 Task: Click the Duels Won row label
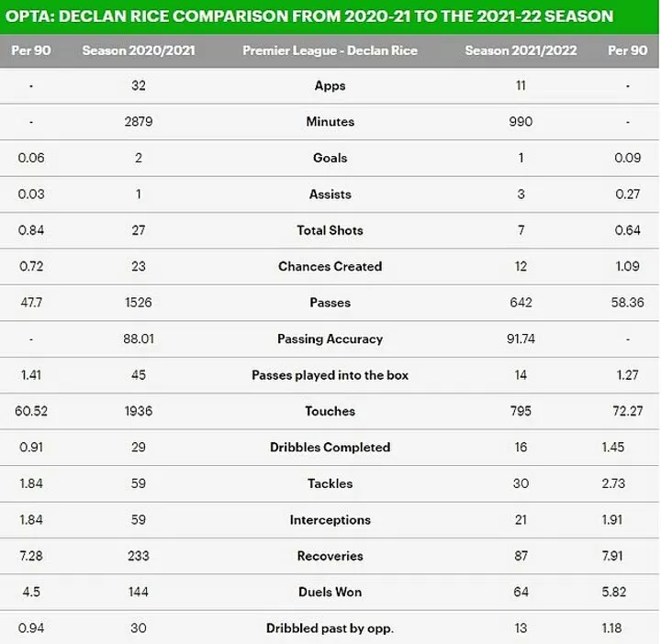[330, 593]
